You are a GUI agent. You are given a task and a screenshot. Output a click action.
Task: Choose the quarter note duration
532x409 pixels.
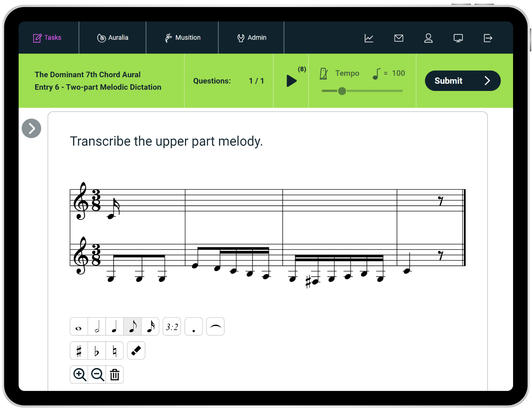[x=115, y=327]
